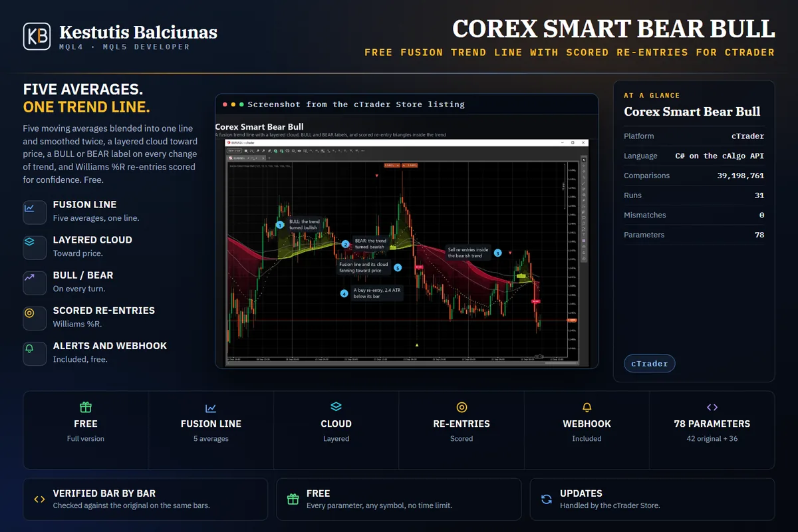Click the Bull / Bear trend arrow icon
798x532 pixels.
pyautogui.click(x=29, y=279)
